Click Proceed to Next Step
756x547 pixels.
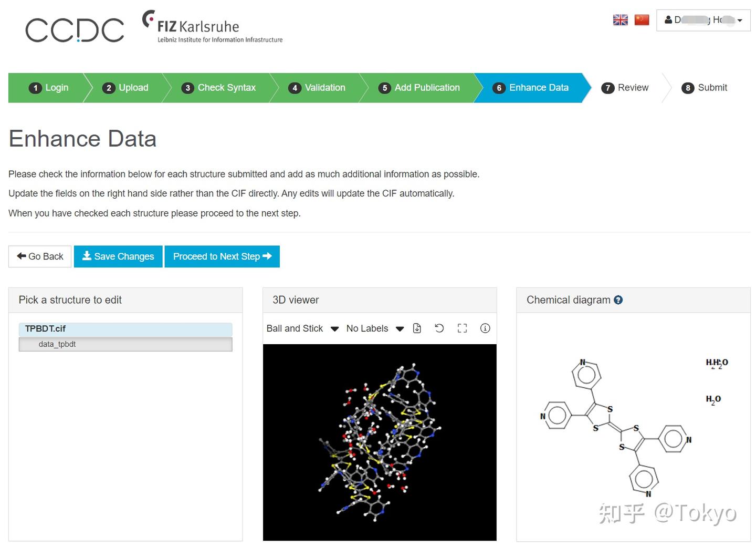(222, 256)
